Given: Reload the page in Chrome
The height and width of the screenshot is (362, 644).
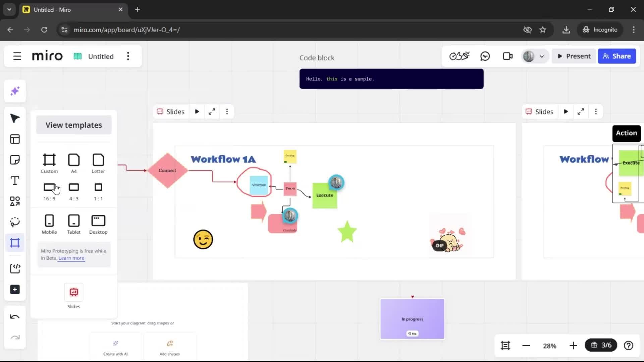Looking at the screenshot, I should pyautogui.click(x=44, y=30).
